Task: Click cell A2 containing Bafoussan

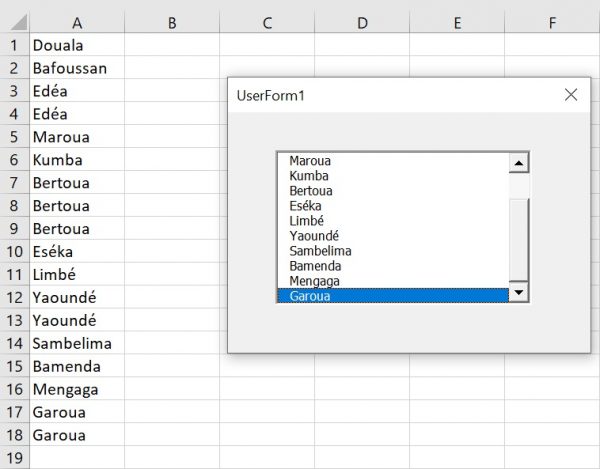Action: [77, 68]
